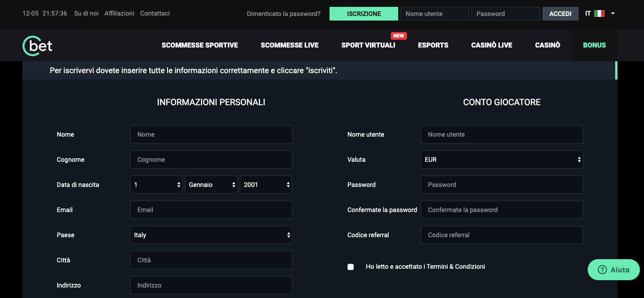The width and height of the screenshot is (644, 298).
Task: Open the Valuta currency dropdown
Action: tap(501, 160)
